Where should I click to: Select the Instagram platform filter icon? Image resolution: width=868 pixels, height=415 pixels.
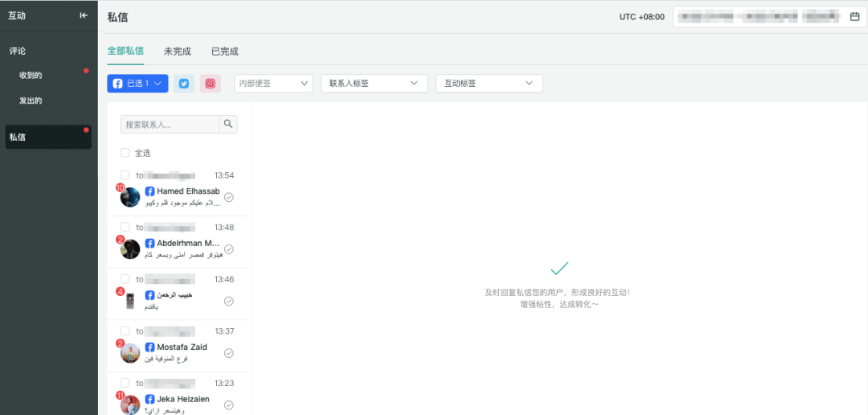coord(210,84)
